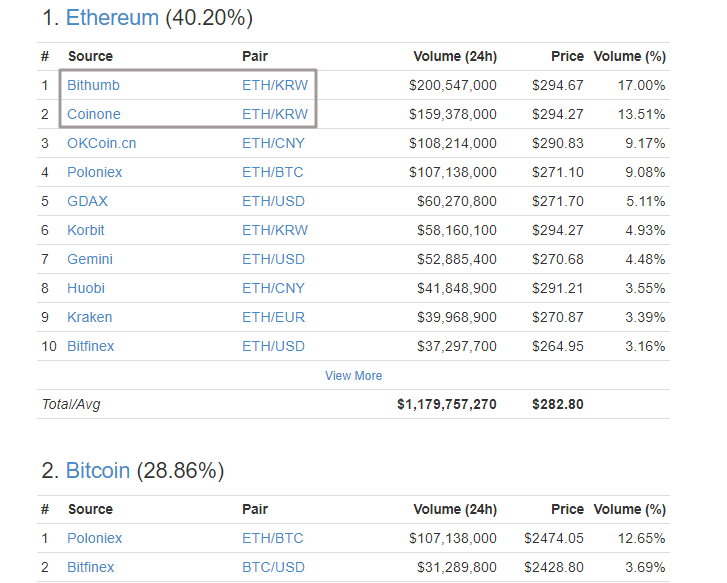
Task: Click Bitfinex in the Bitcoin table
Action: [x=91, y=567]
